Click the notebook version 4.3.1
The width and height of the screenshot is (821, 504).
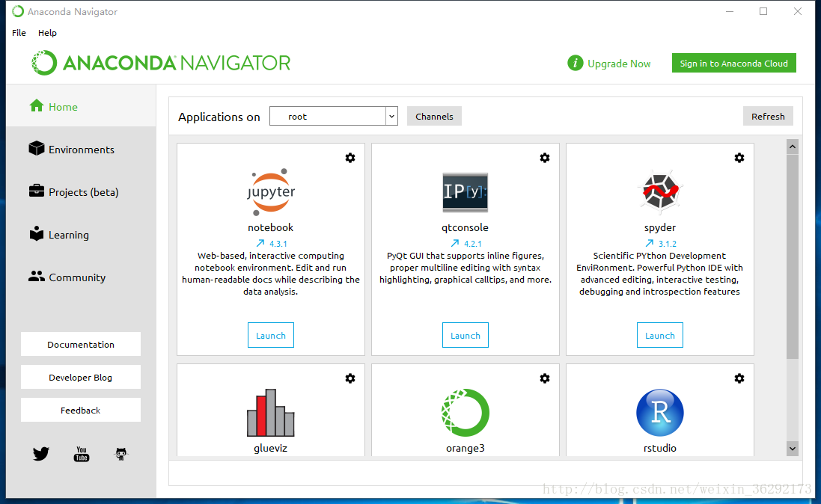point(278,244)
